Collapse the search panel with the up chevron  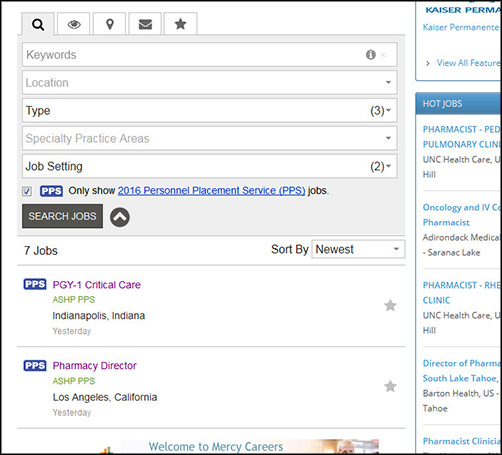(x=120, y=217)
